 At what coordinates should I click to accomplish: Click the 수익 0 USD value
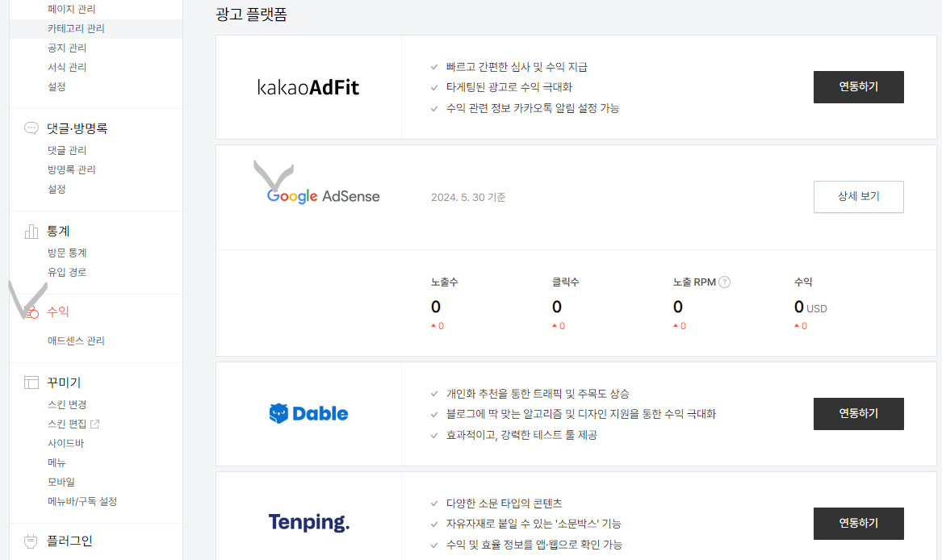pyautogui.click(x=810, y=307)
